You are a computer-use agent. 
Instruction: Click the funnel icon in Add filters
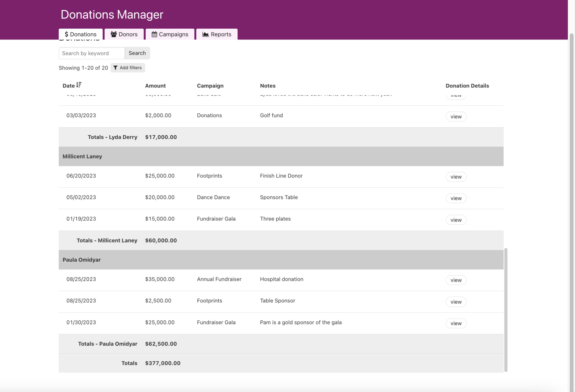coord(115,68)
